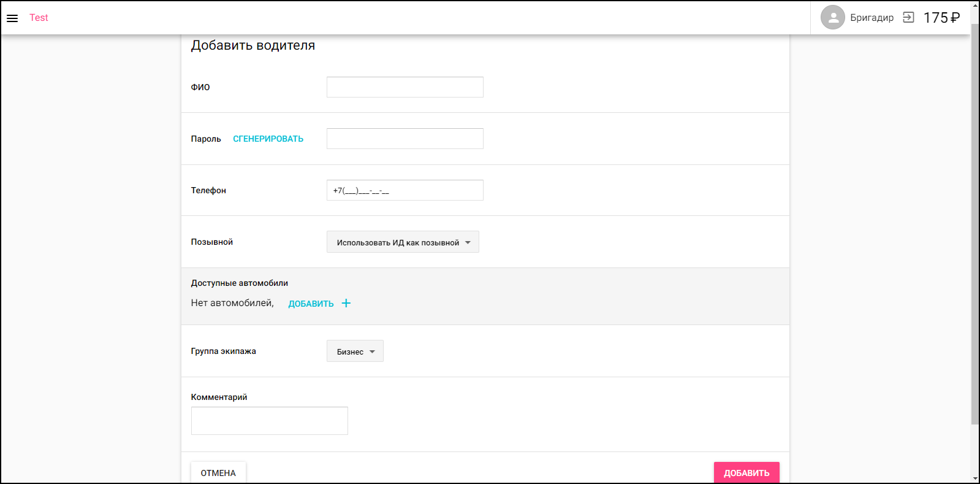Click the Бригадир username label

872,18
